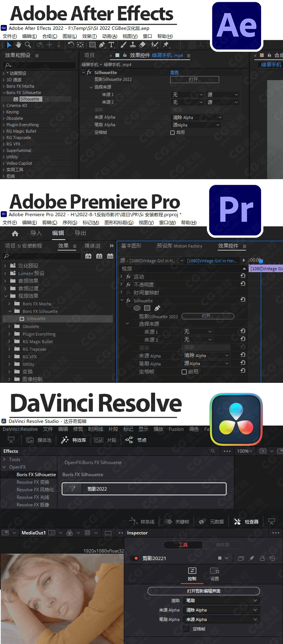Expand the 汉化预设 folder in Premiere
This screenshot has height=644, width=283.
click(5, 266)
